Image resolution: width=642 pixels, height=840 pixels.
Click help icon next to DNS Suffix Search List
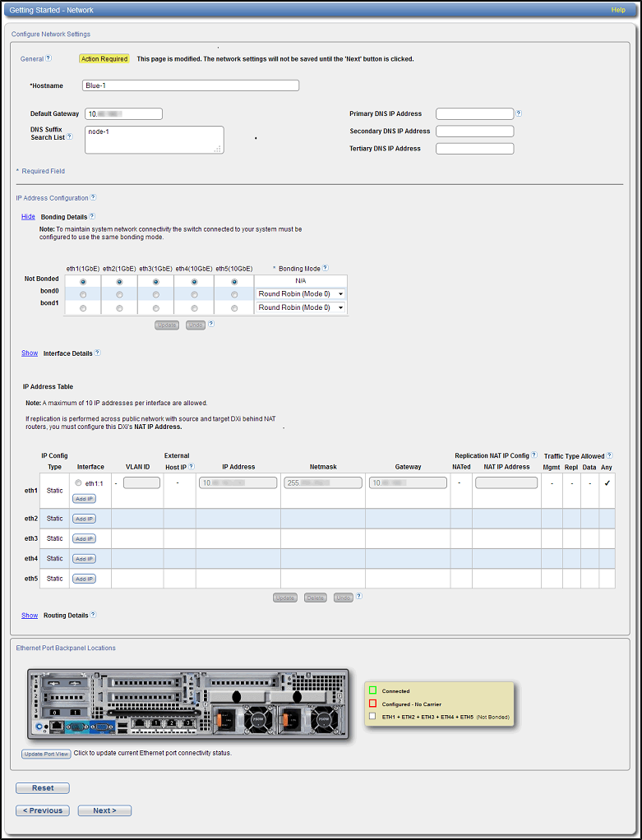[69, 137]
